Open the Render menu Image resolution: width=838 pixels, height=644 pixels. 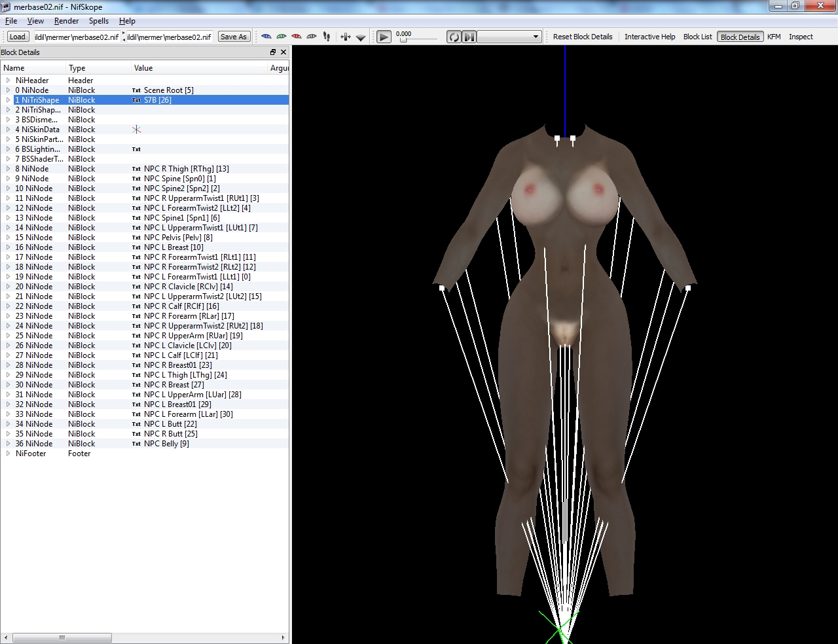pyautogui.click(x=66, y=21)
